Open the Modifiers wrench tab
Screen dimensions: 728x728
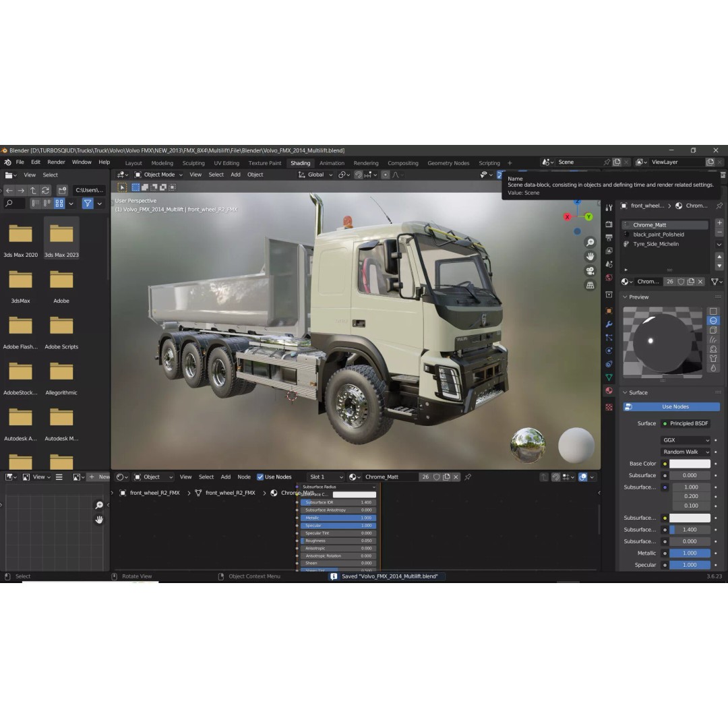pos(609,324)
